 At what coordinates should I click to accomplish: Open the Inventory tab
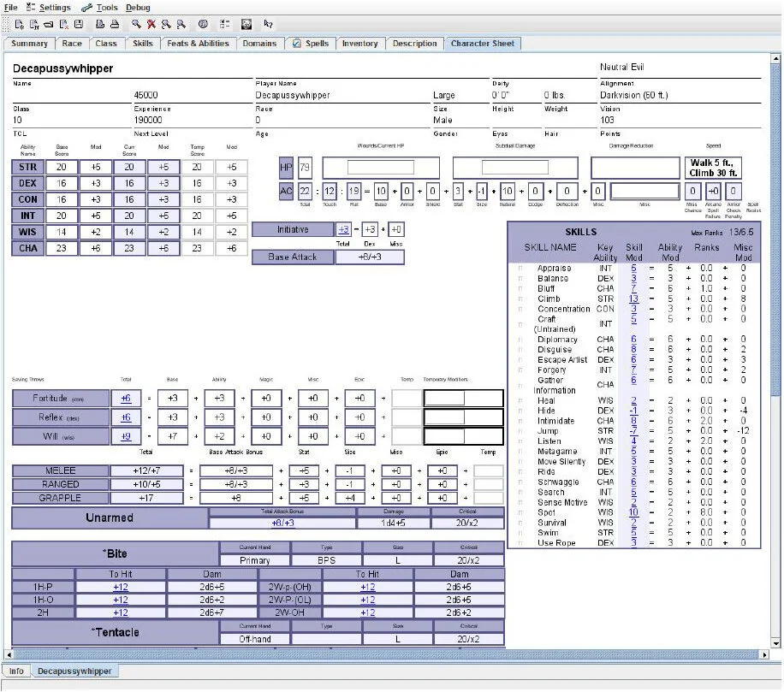click(359, 44)
